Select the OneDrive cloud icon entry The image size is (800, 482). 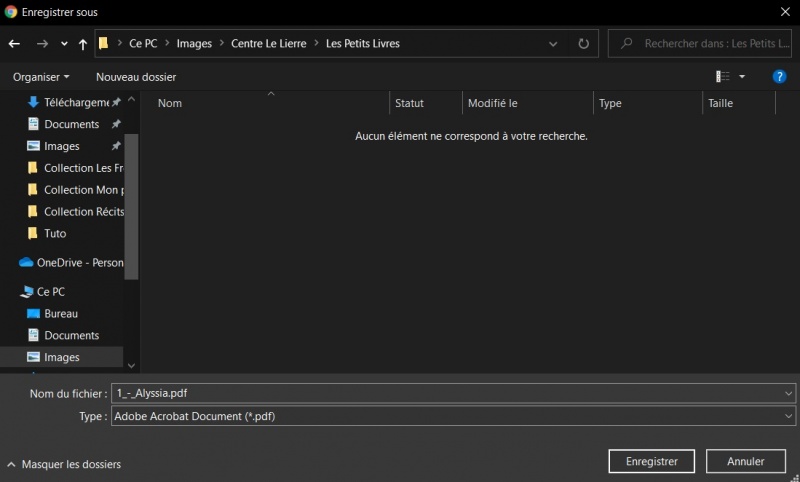tap(70, 263)
